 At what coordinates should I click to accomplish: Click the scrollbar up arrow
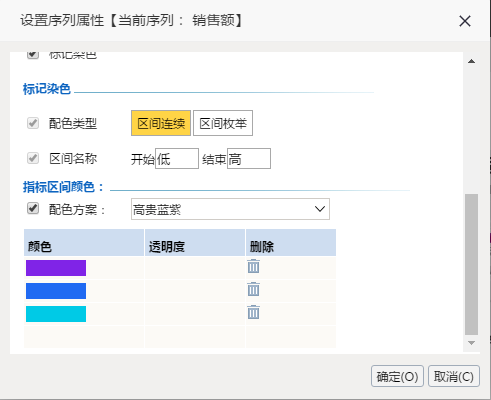pyautogui.click(x=471, y=61)
